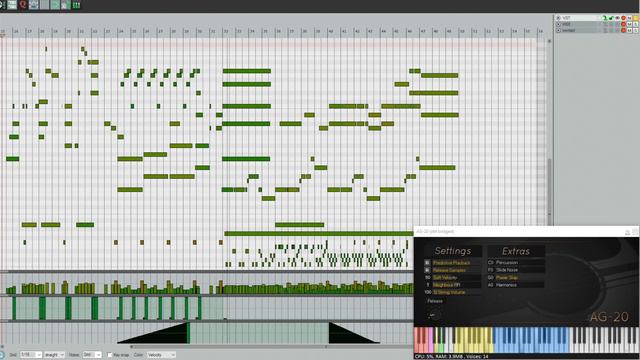Viewport: 640px width, 360px height.
Task: Mute the second track in track list
Action: [629, 24]
